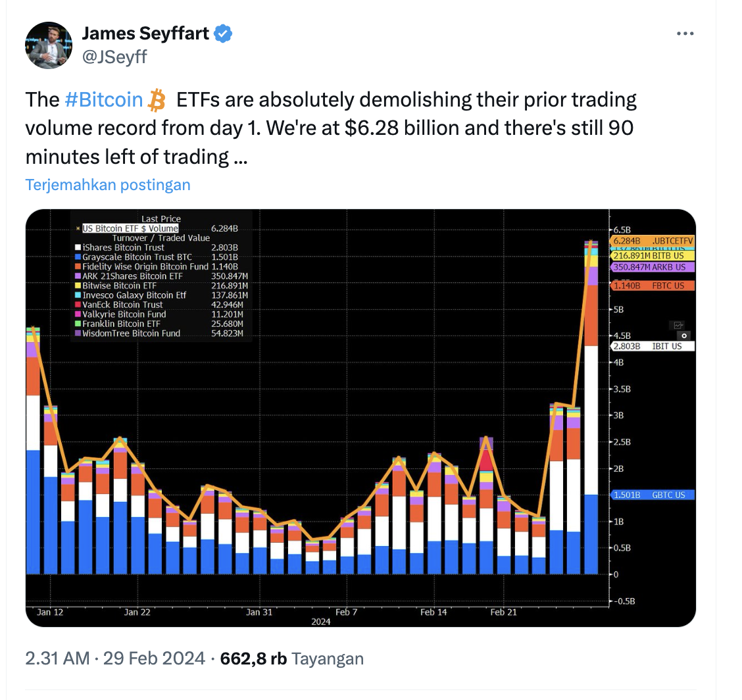Click the 662,8 rb Tayangan view count
The width and height of the screenshot is (742, 700).
pyautogui.click(x=292, y=659)
